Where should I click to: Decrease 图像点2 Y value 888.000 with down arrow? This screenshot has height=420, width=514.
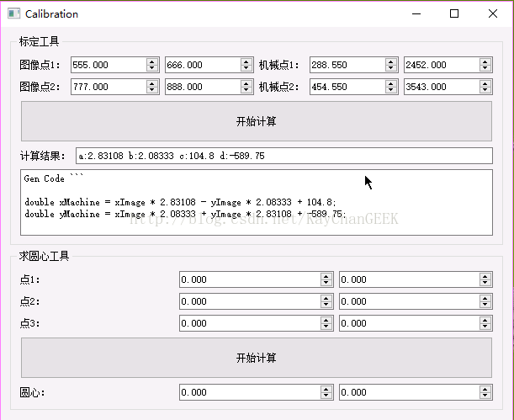pos(246,90)
